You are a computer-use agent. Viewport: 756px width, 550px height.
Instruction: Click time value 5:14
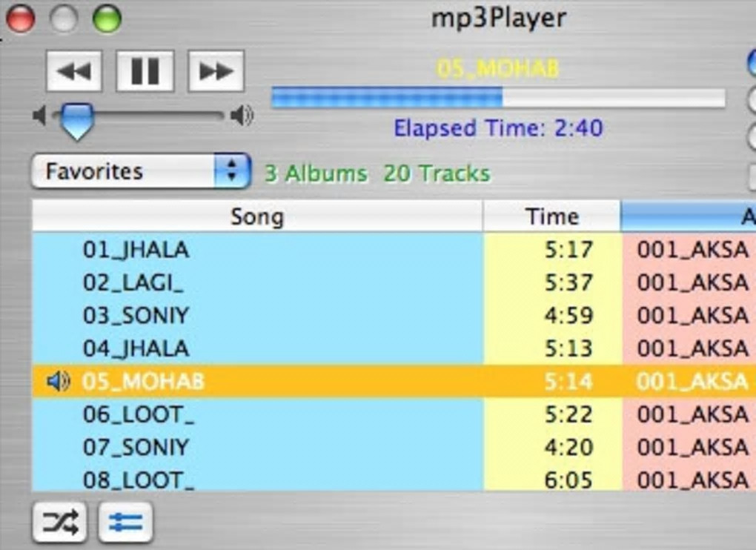coord(568,381)
